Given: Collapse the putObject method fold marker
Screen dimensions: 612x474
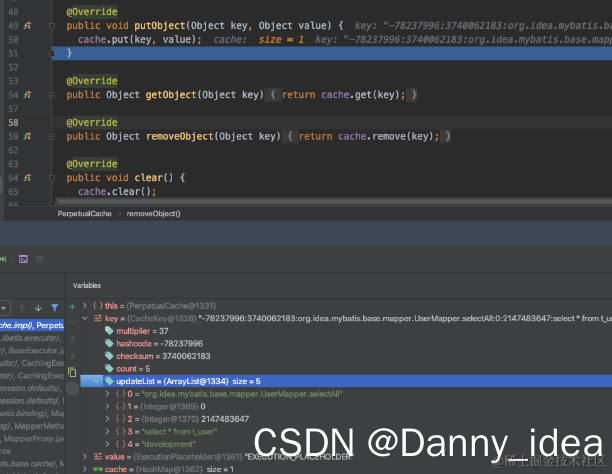Looking at the screenshot, I should coord(52,26).
